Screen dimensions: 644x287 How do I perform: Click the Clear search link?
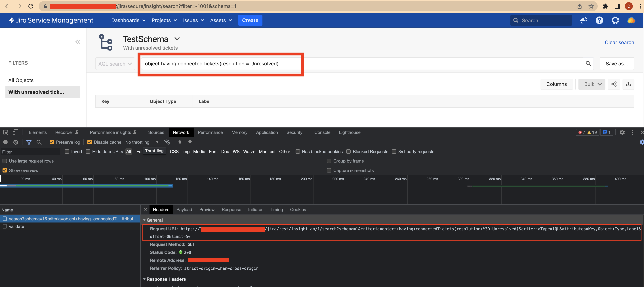tap(619, 43)
